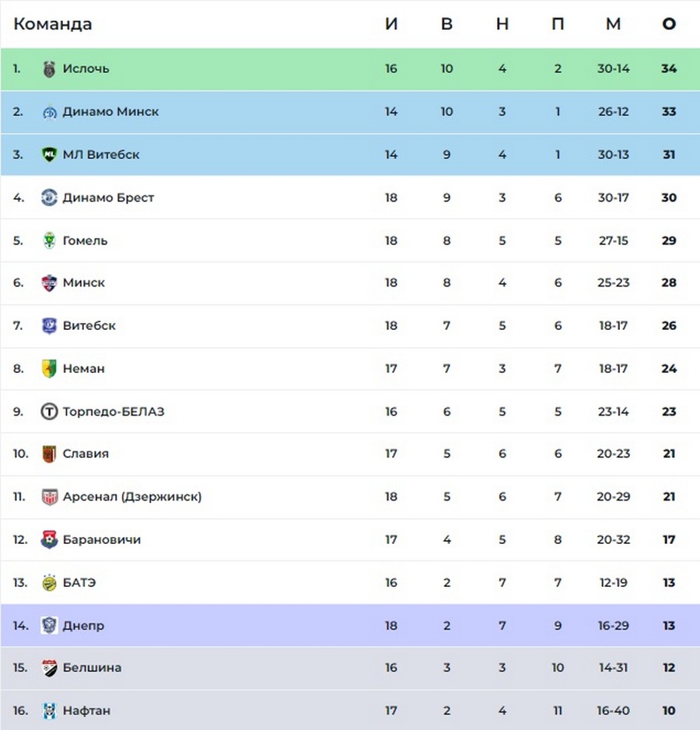Click the Динамо Минск club logo
The image size is (700, 730).
pyautogui.click(x=49, y=112)
